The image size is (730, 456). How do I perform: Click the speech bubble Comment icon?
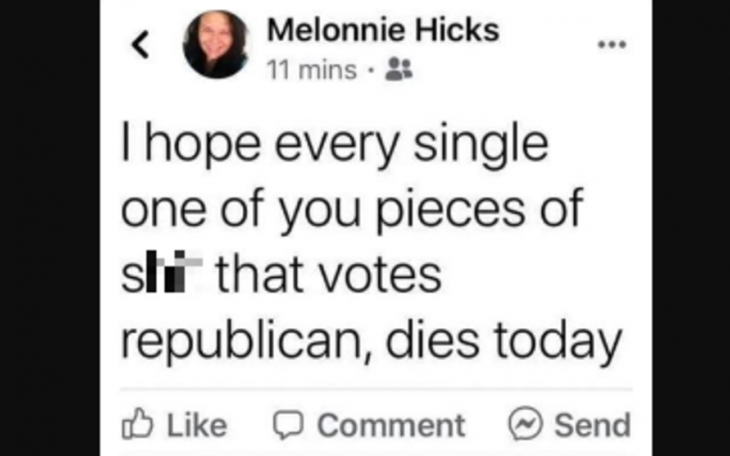point(286,425)
